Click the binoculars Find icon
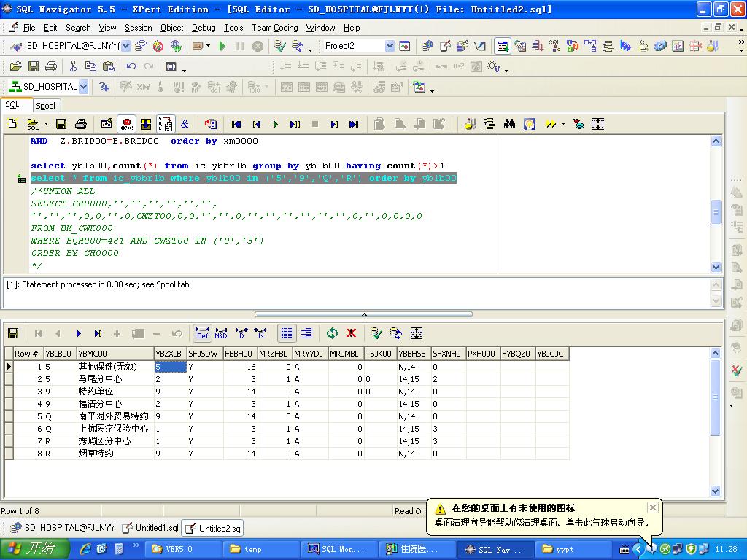 pos(509,124)
